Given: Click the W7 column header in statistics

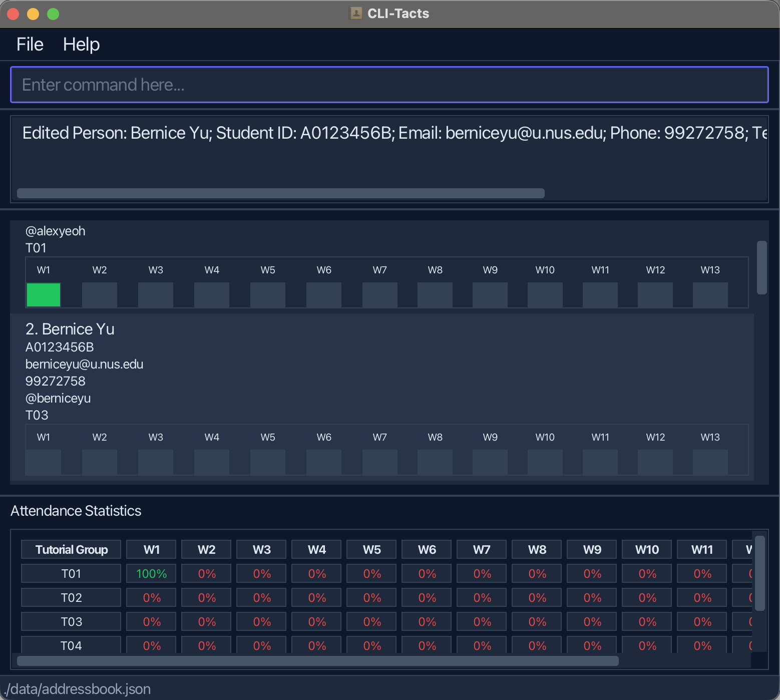Looking at the screenshot, I should pyautogui.click(x=482, y=550).
